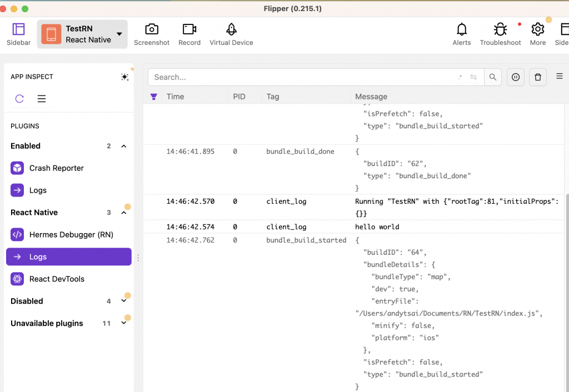Start a Record video capture

pos(189,34)
